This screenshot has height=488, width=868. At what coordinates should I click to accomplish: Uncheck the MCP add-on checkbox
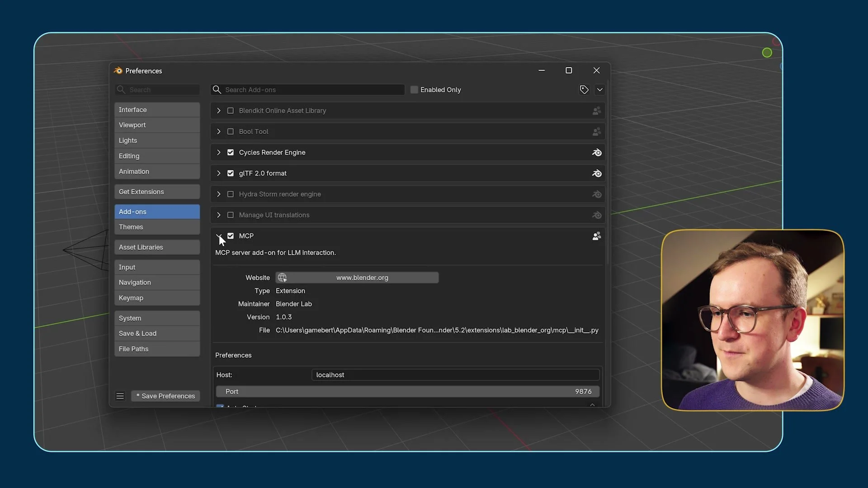[231, 236]
